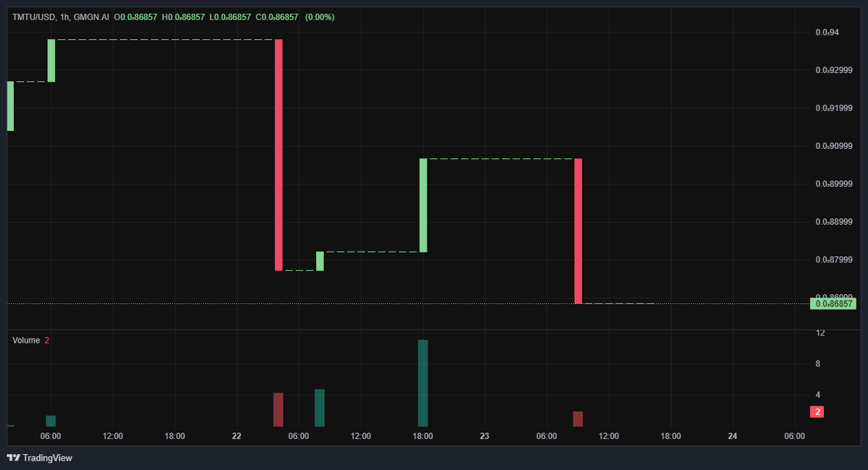
Task: Select the tall red candle falling from 0.094 level
Action: (x=278, y=155)
